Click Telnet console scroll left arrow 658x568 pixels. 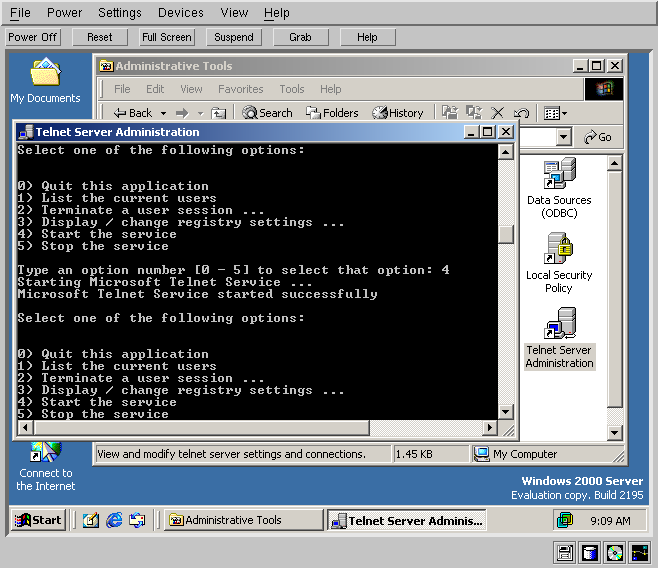pyautogui.click(x=26, y=428)
